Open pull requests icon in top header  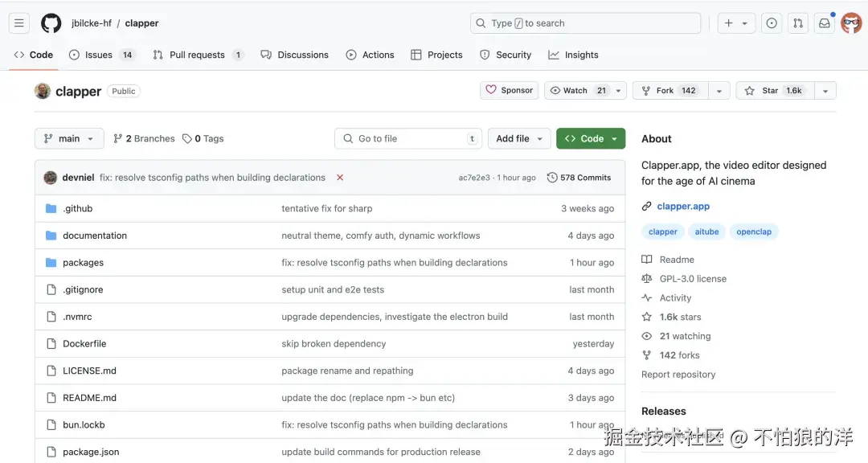click(x=798, y=23)
